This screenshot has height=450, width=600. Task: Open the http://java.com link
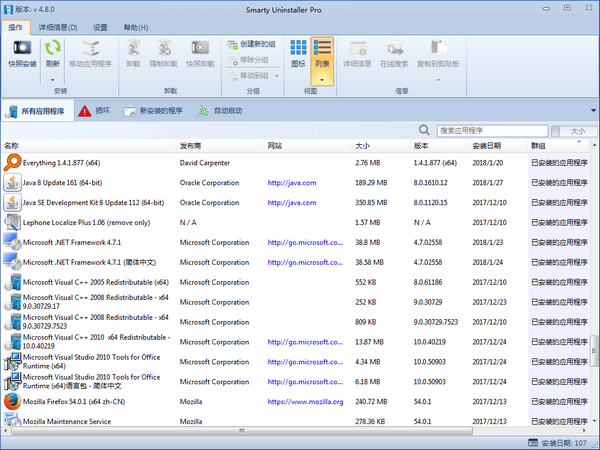tap(292, 183)
